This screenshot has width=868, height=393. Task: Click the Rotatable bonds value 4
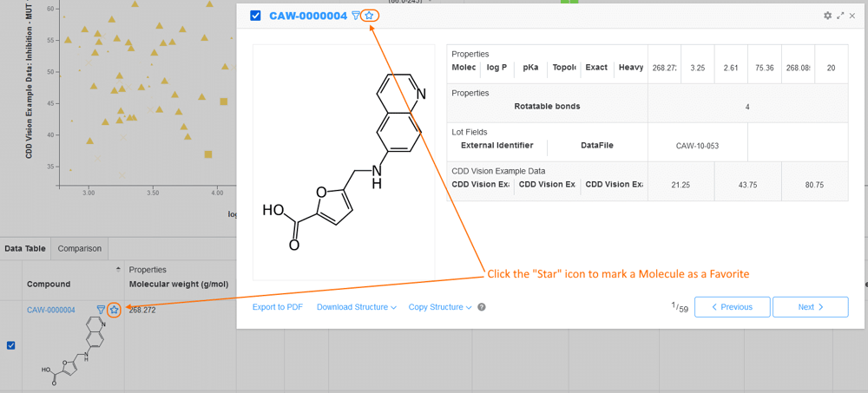[x=747, y=107]
